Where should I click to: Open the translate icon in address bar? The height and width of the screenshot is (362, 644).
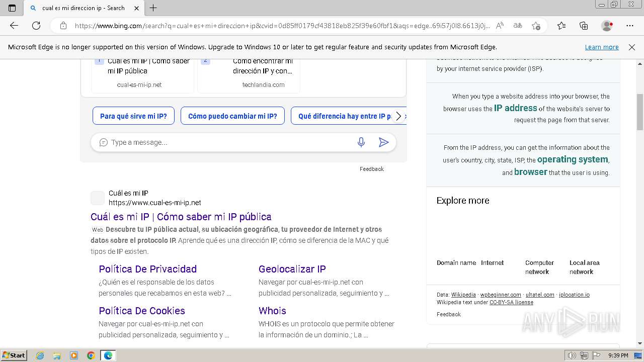(x=518, y=26)
